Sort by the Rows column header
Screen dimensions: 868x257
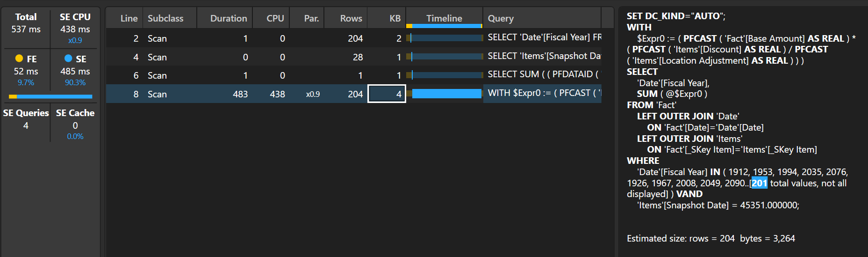[351, 18]
